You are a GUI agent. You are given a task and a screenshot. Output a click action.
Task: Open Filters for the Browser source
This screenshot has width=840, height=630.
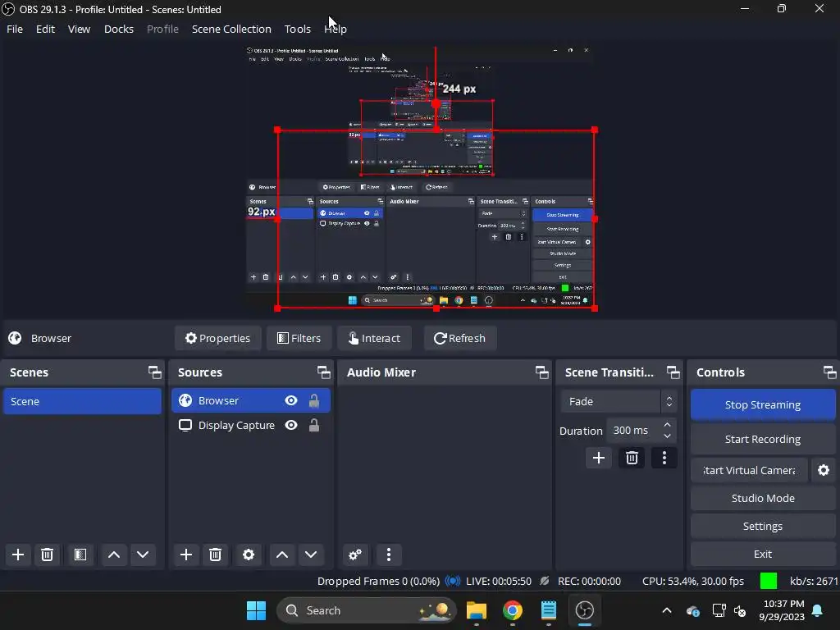[299, 338]
